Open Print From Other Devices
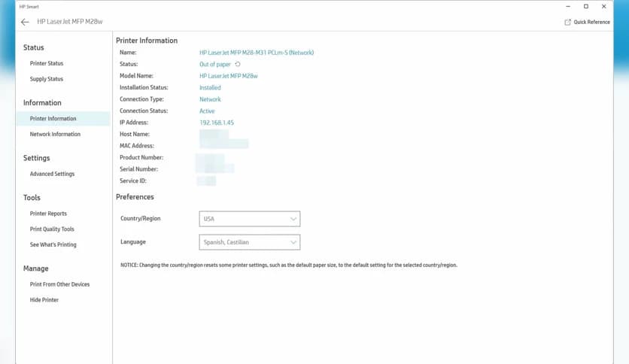 [59, 284]
